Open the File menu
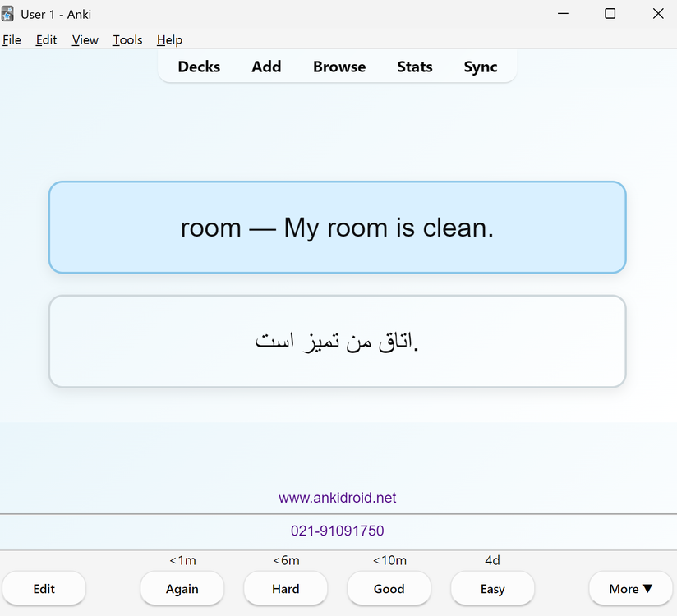This screenshot has width=677, height=616. [x=12, y=39]
